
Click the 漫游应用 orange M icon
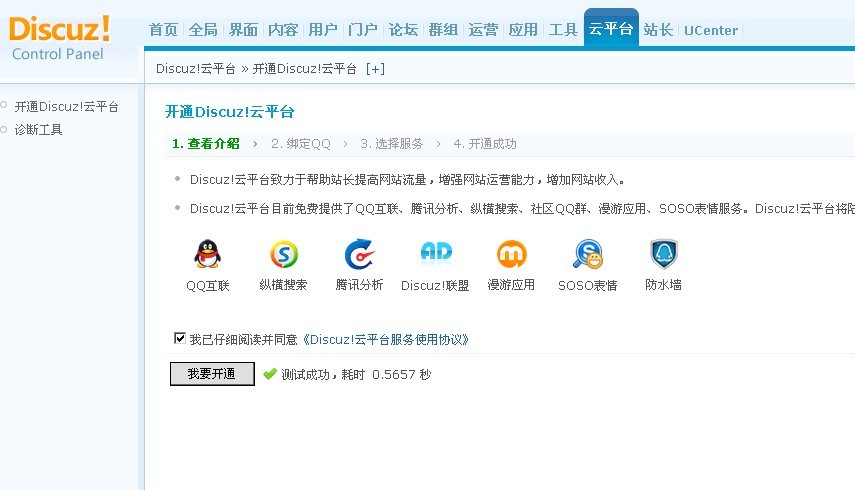click(x=511, y=254)
